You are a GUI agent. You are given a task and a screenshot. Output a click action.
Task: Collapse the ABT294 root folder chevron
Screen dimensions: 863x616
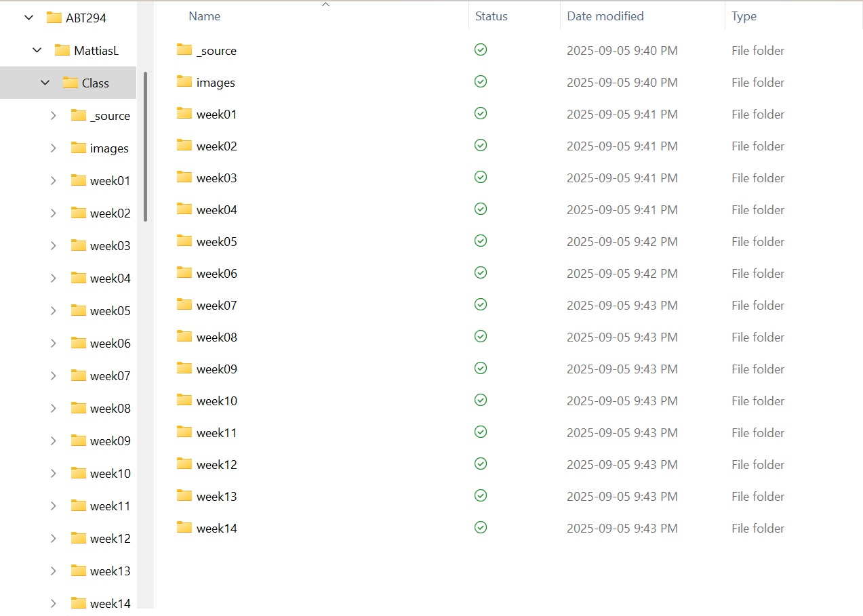coord(28,18)
